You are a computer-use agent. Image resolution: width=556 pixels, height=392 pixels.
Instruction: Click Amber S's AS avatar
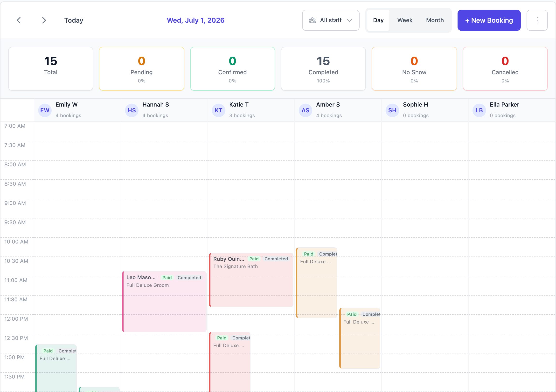(x=305, y=110)
